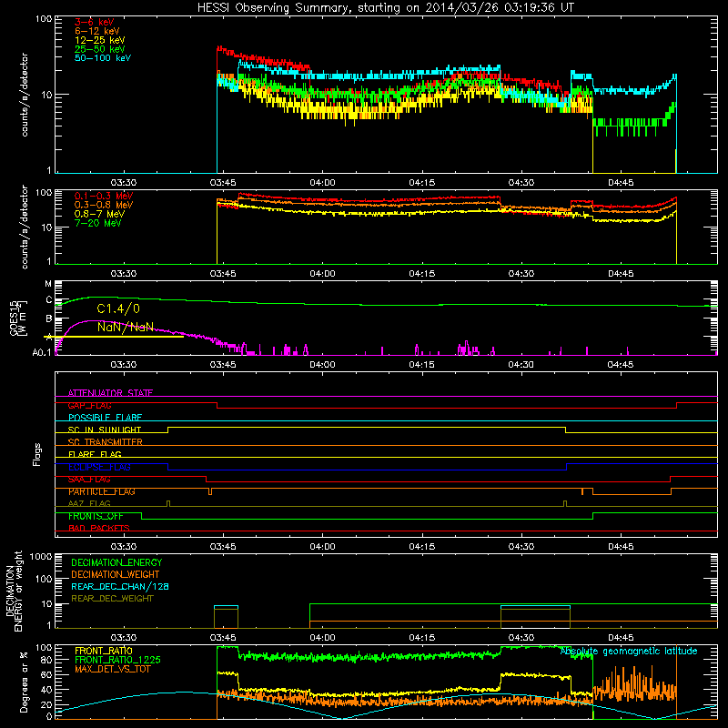Select the 50-100 keV legend label
Viewport: 728px width, 728px height.
103,58
